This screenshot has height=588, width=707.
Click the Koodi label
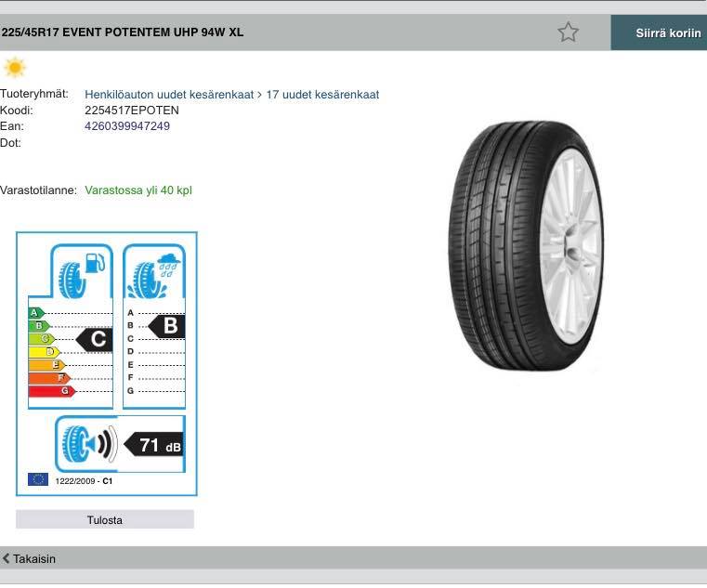(16, 111)
